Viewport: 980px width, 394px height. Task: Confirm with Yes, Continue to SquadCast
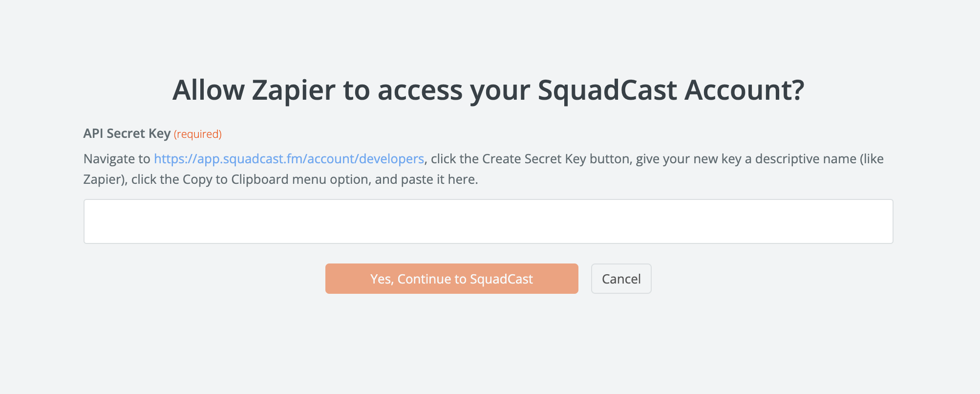451,279
